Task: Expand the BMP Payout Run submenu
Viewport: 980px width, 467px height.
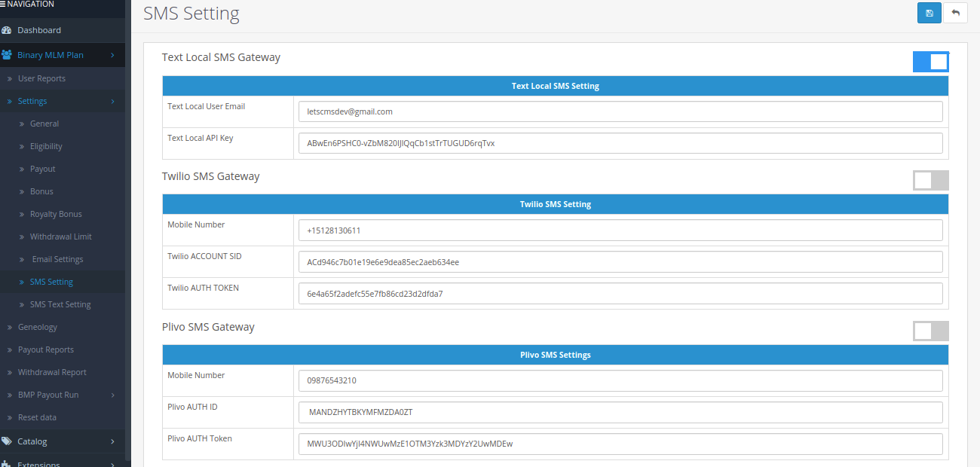Action: click(x=112, y=395)
